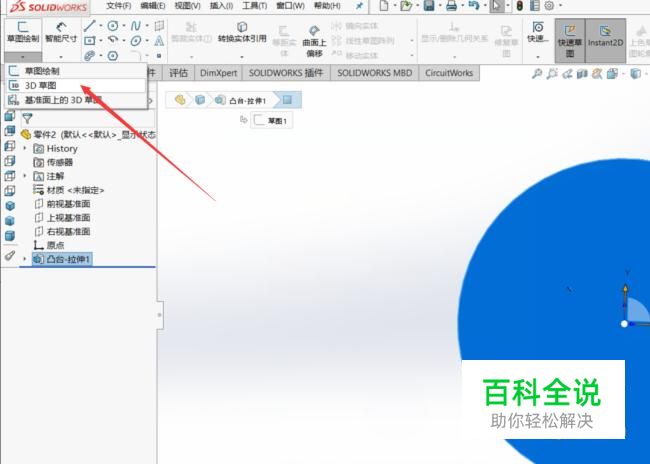
Task: Switch to the SOLIDWORKS MBD tab
Action: [x=375, y=73]
